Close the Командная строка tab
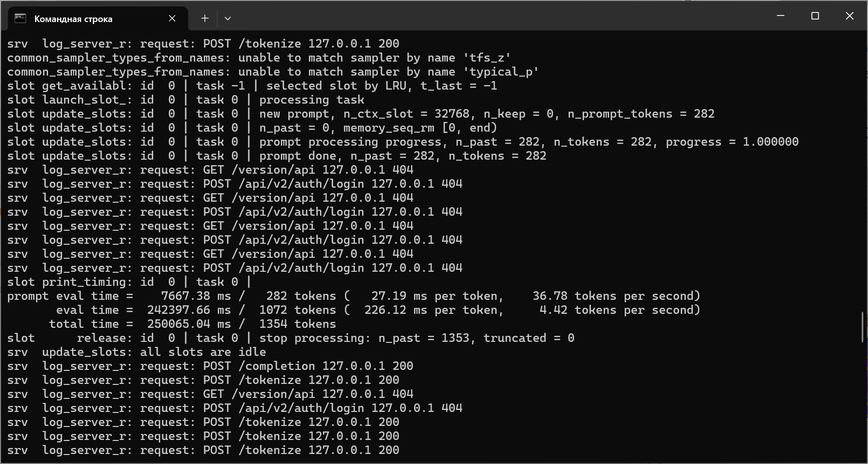The height and width of the screenshot is (464, 868). tap(172, 19)
